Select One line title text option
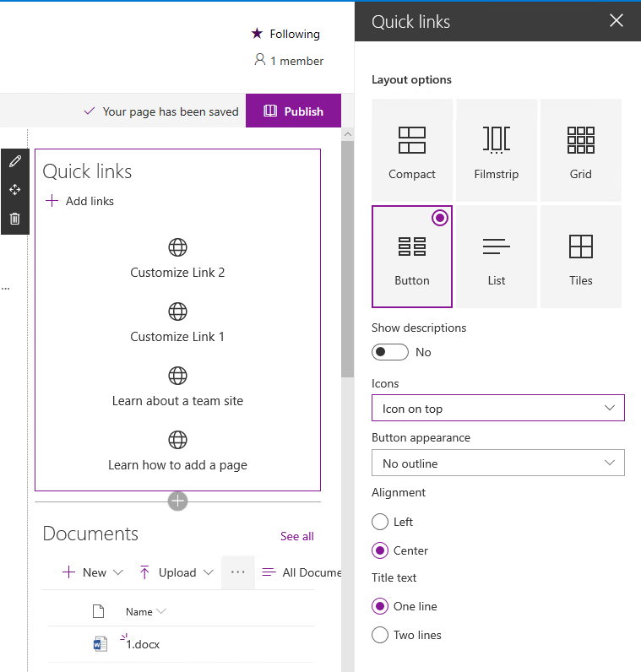Screen dimensions: 641x672 [x=380, y=606]
